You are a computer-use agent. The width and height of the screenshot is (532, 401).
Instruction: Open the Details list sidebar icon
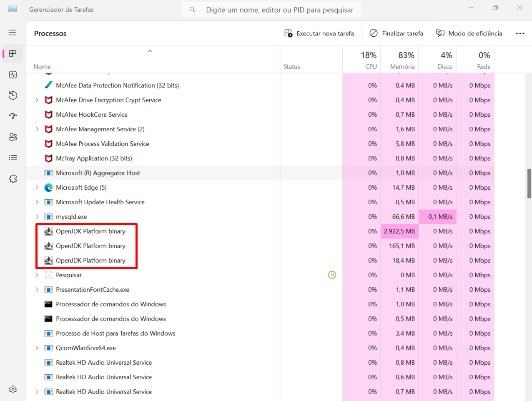click(x=13, y=158)
